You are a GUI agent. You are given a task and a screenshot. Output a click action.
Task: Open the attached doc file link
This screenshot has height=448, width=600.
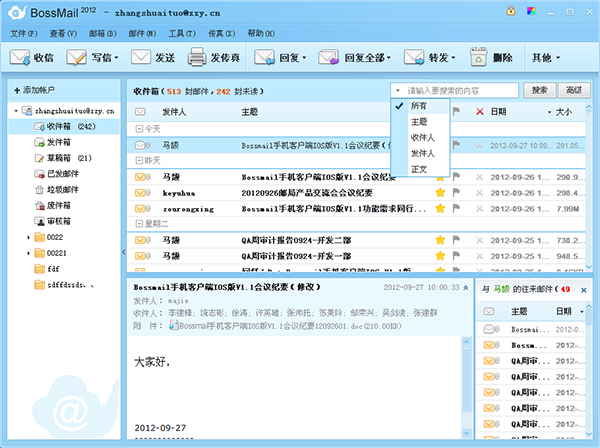click(285, 326)
